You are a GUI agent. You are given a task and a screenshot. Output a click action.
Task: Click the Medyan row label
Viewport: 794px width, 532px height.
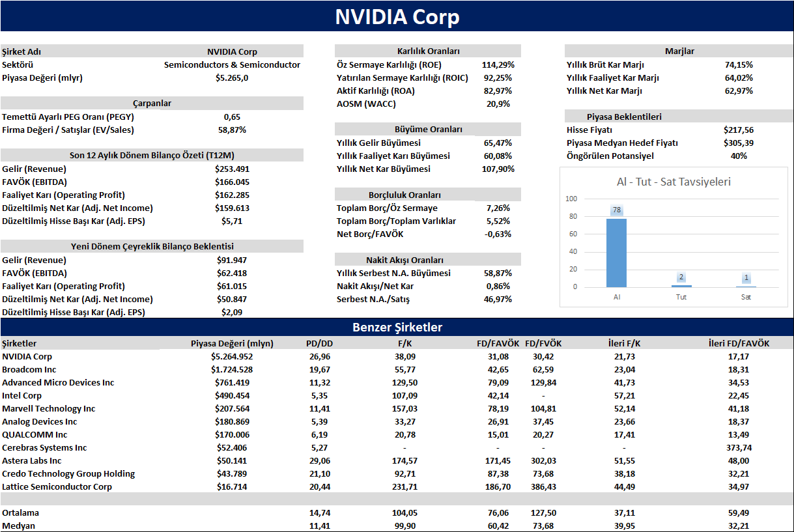pos(18,525)
